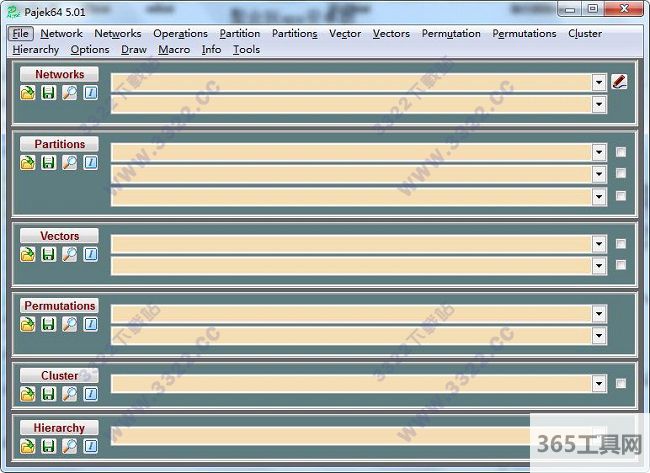Click the info icon in Vectors panel
Viewport: 650px width, 473px height.
coord(90,254)
